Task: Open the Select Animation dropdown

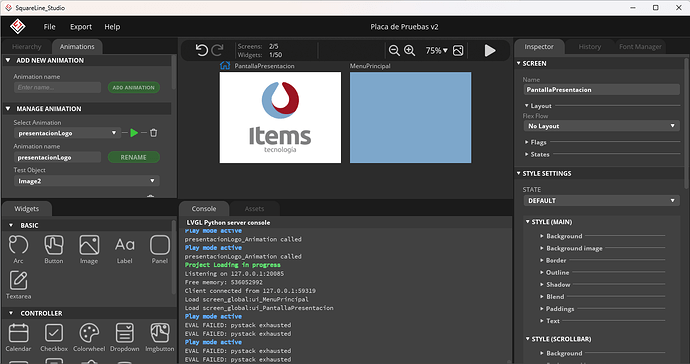Action: click(67, 133)
